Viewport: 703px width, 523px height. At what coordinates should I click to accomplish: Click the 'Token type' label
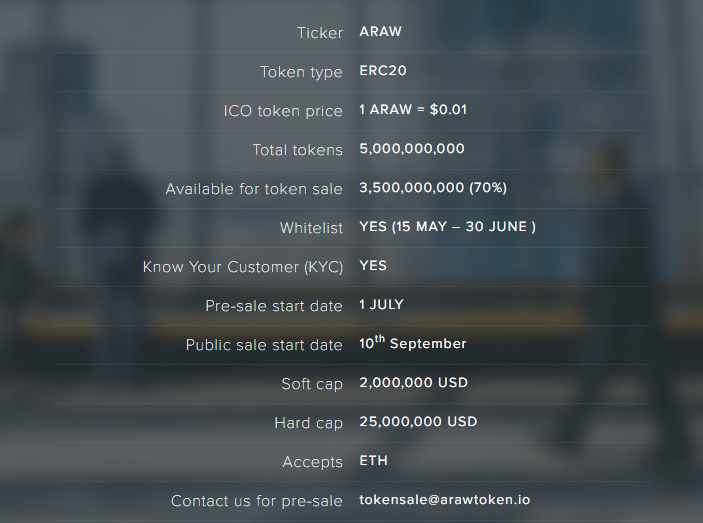click(301, 72)
